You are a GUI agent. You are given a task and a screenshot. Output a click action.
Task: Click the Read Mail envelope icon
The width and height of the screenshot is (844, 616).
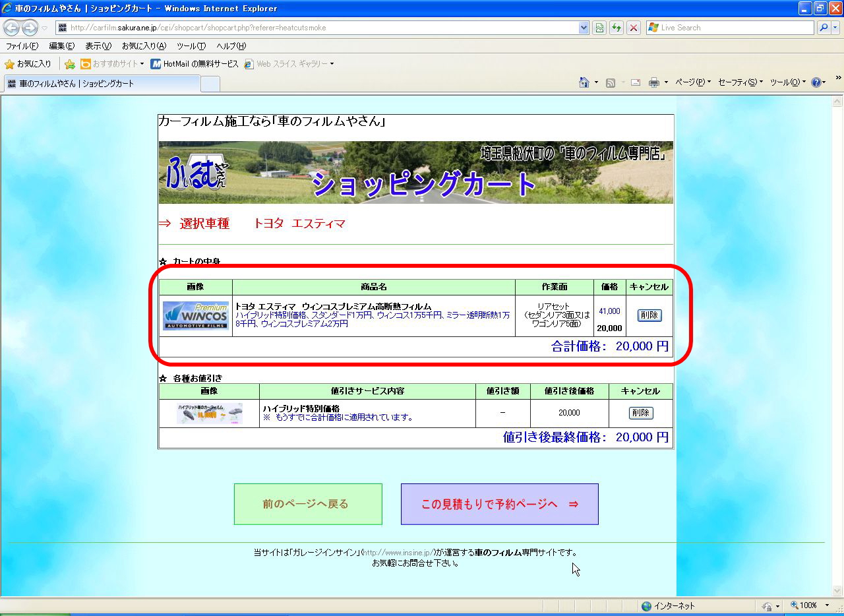coord(636,82)
